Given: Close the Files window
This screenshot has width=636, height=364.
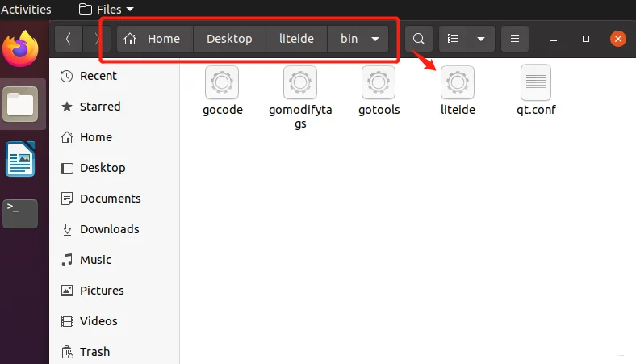Looking at the screenshot, I should [618, 39].
